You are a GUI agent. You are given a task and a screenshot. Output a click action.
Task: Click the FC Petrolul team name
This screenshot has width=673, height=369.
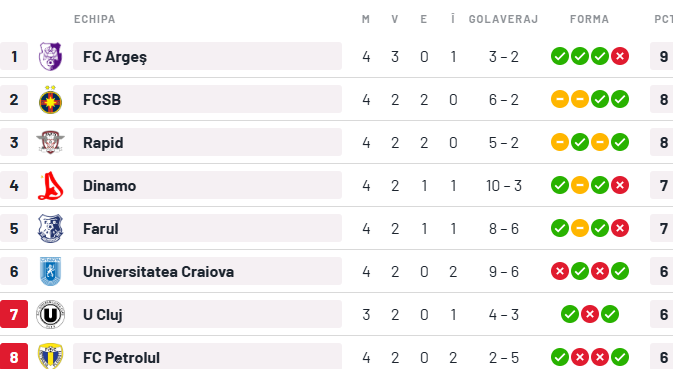click(121, 357)
